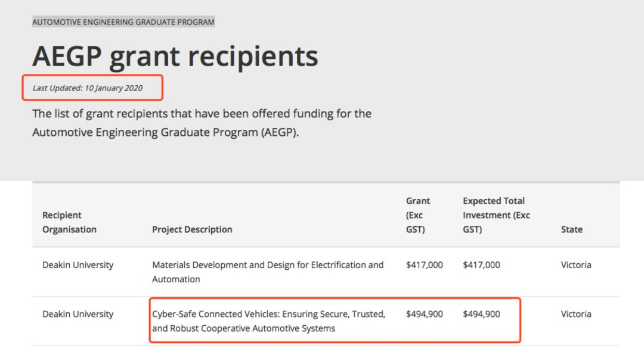Click the Expected Total Investment column header

click(496, 215)
